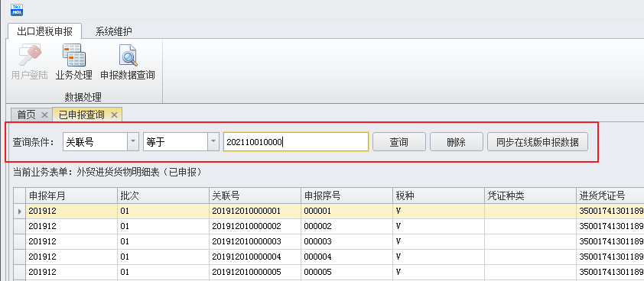Click 进货凭证号 cell in row 000005
644x281 pixels.
(610, 272)
